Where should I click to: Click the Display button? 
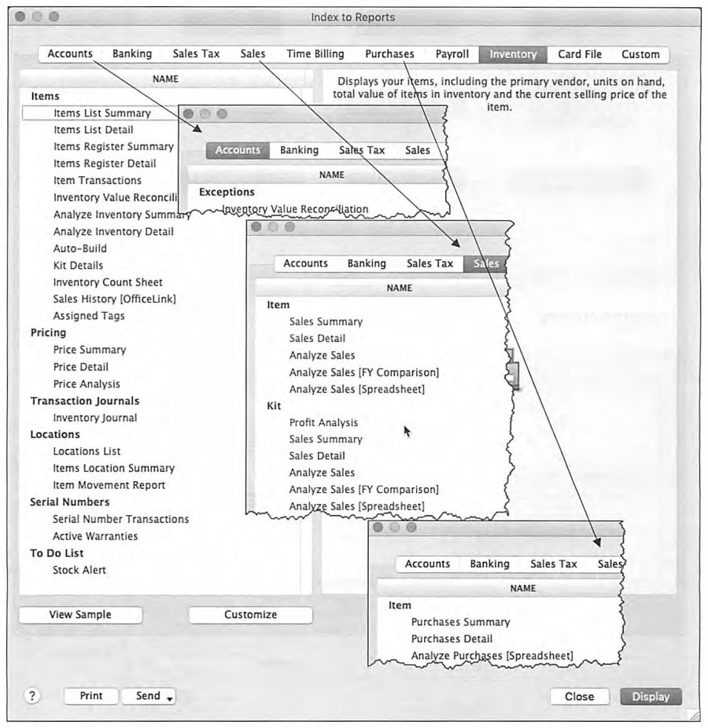[651, 697]
